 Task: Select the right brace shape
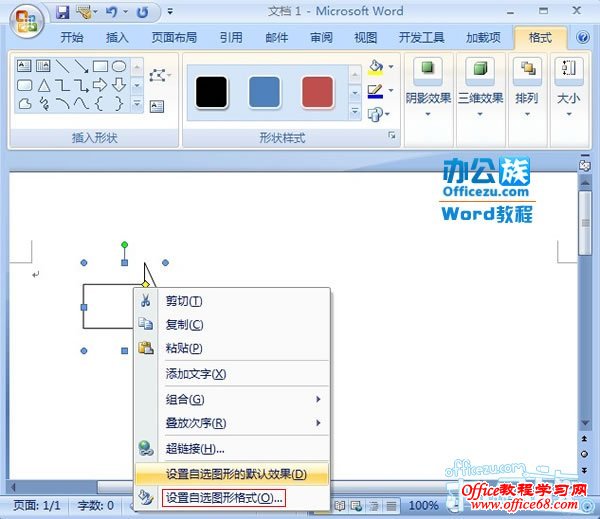point(119,103)
